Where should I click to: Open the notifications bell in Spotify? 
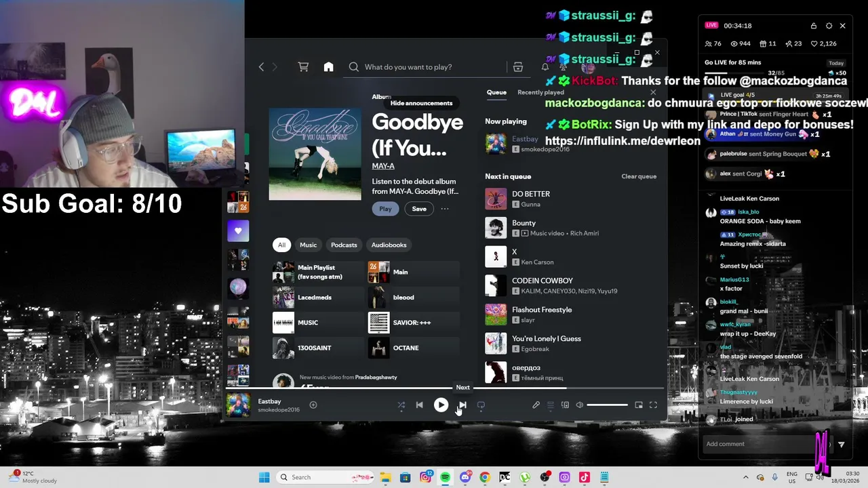point(545,67)
